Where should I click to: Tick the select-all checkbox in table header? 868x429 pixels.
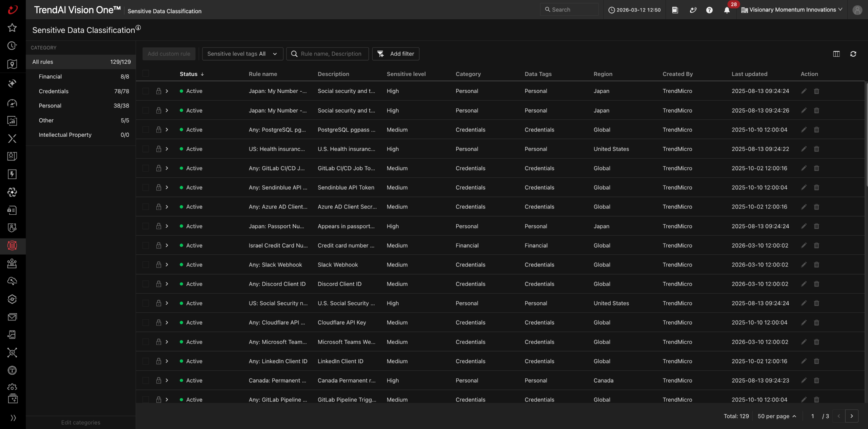(x=146, y=74)
